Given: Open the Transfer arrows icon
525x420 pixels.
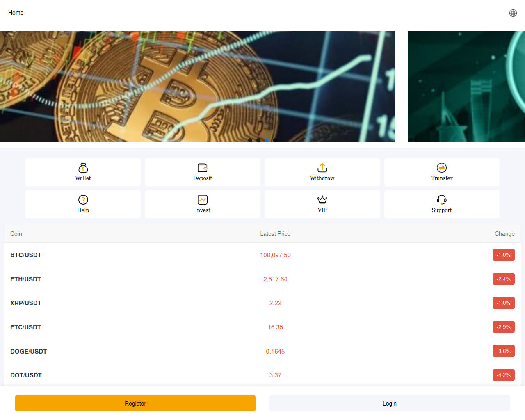Looking at the screenshot, I should (442, 168).
